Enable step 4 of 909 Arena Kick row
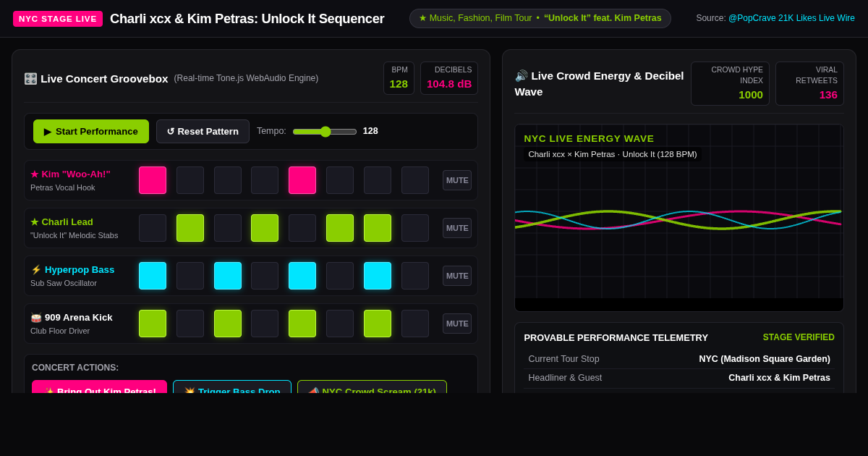Viewport: 868px width, 456px height. coord(265,324)
